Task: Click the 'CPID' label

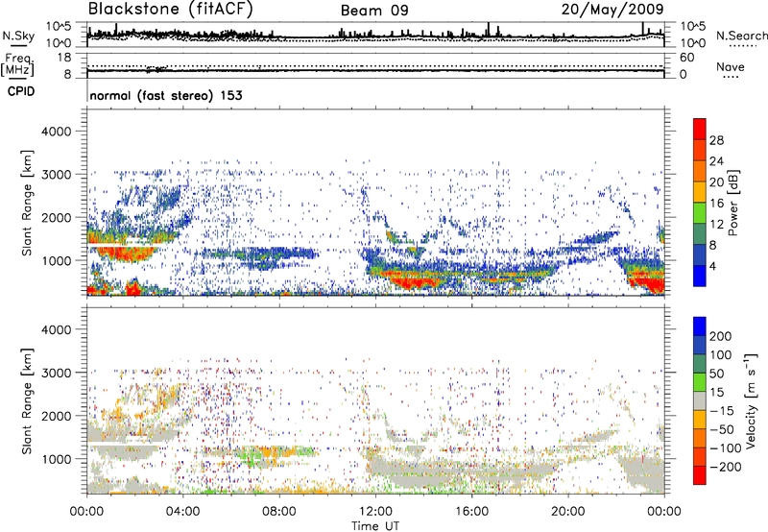Action: coord(21,91)
